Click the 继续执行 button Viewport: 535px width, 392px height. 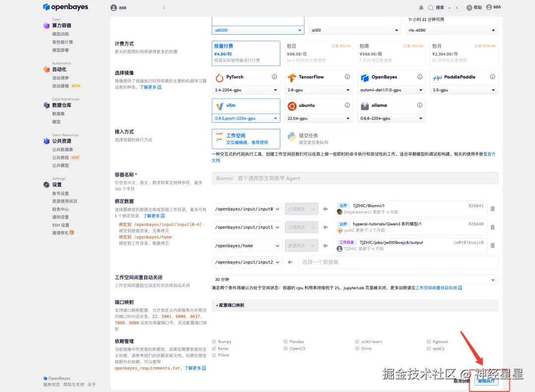(486, 381)
